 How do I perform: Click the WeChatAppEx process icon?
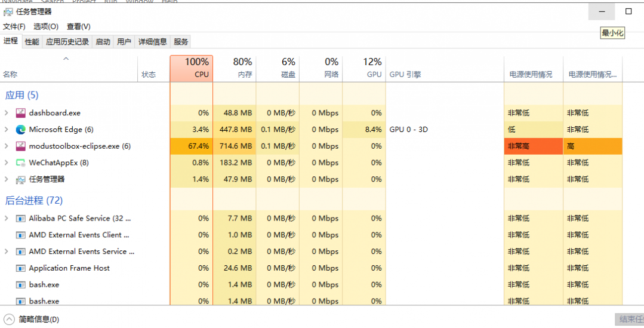coord(20,163)
